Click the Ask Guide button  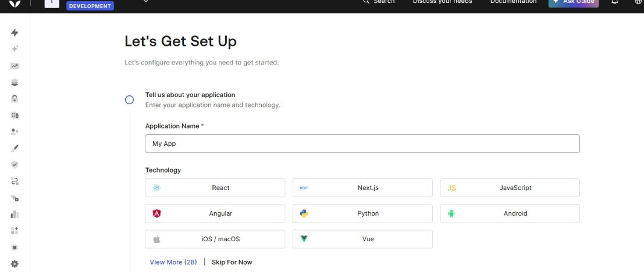[574, 3]
